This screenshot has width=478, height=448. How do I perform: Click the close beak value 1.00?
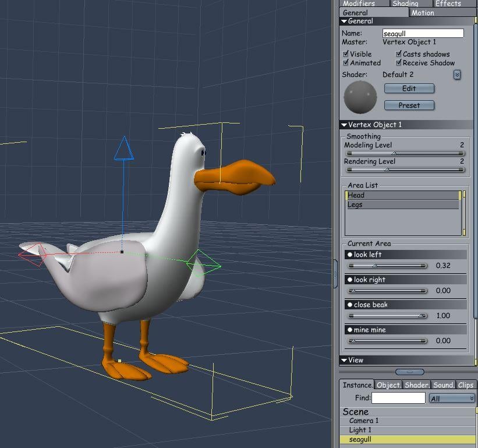point(443,316)
